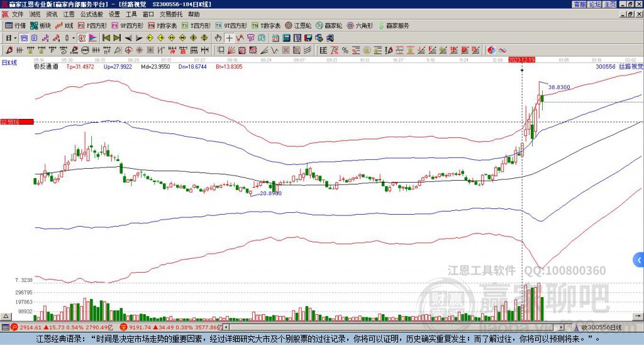Screen dimensions: 644x345
Task: Open the calendar icon in toolbar
Action: pyautogui.click(x=275, y=38)
